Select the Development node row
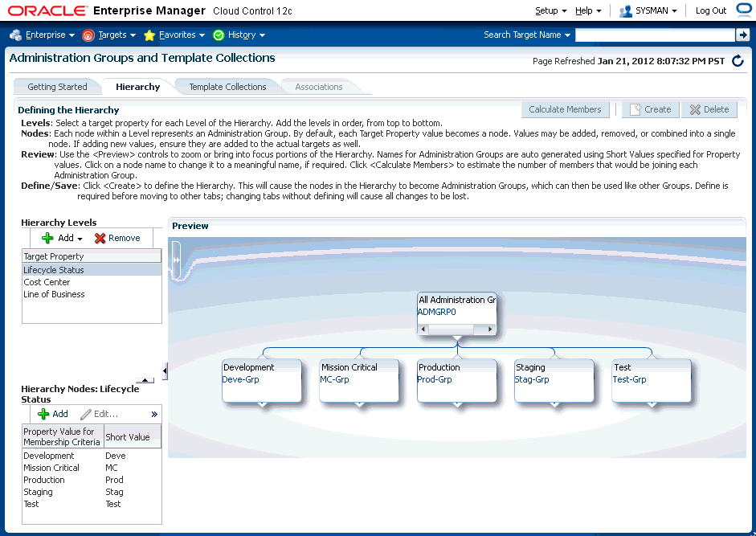756x536 pixels. point(92,456)
